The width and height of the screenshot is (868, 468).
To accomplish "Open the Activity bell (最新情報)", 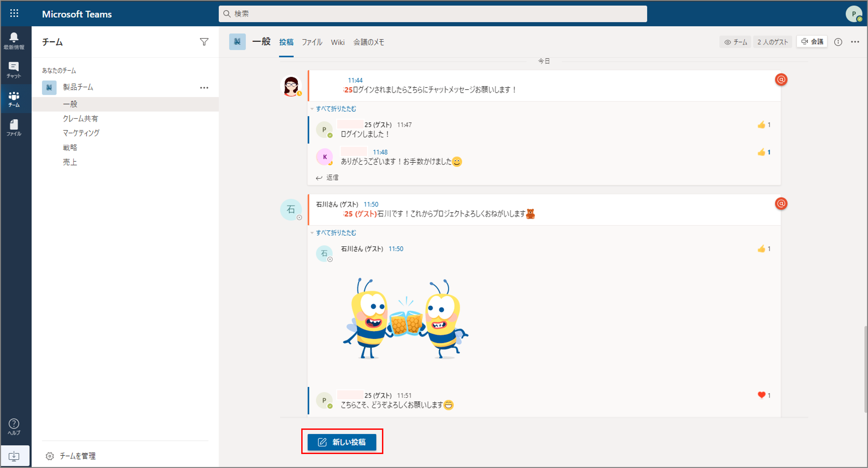I will [x=14, y=41].
